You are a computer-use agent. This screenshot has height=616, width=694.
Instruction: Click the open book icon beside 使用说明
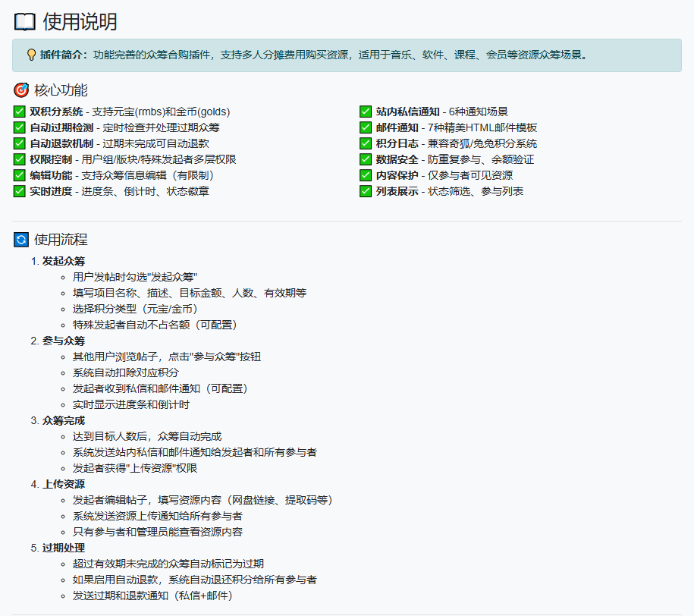[x=24, y=22]
